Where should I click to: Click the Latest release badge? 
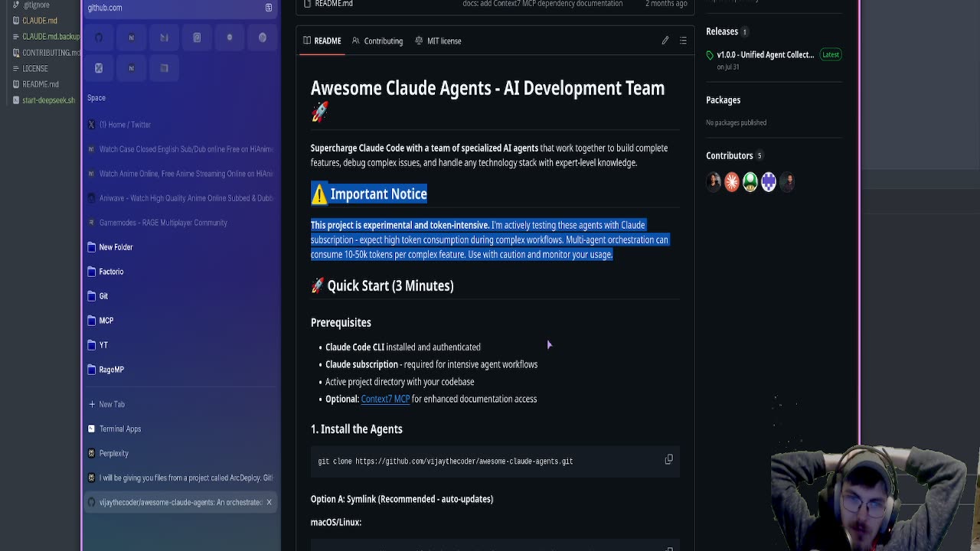tap(831, 55)
